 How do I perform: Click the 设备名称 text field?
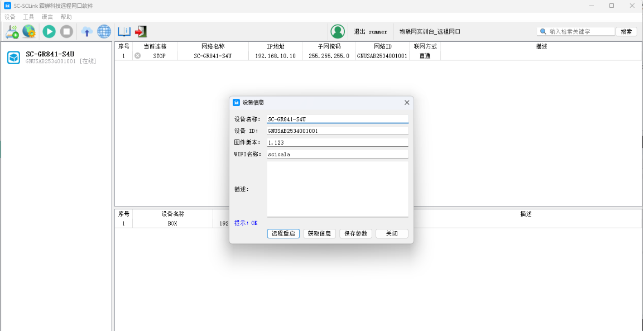[338, 119]
